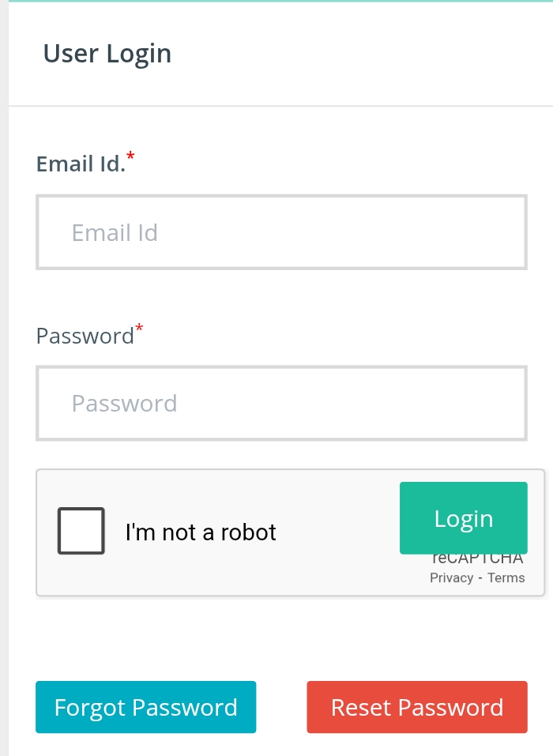Click the Email Id placeholder text
The image size is (553, 756).
pos(115,233)
